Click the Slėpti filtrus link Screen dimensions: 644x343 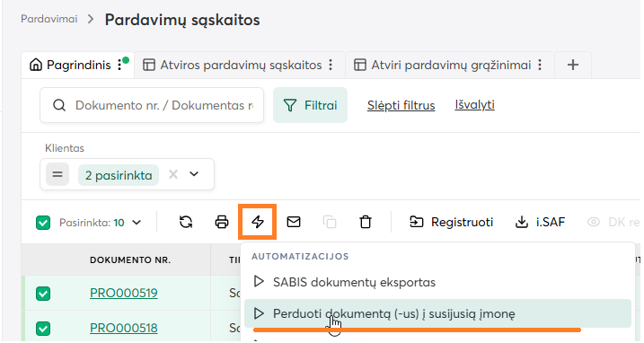click(401, 106)
